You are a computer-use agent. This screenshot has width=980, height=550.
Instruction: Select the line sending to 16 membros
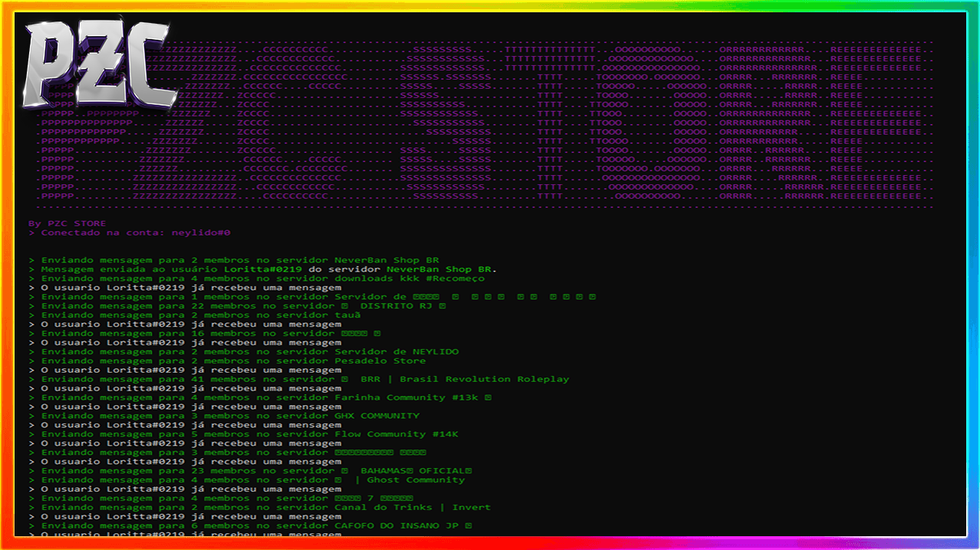[x=205, y=333]
